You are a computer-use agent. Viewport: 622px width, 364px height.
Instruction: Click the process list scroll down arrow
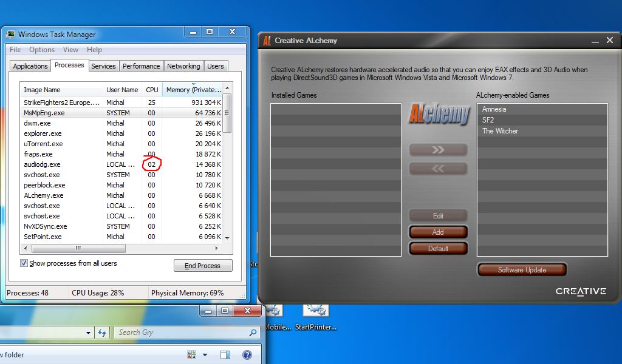tap(227, 238)
